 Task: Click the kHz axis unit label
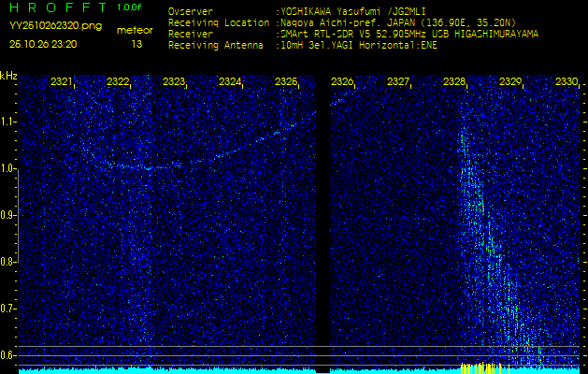click(x=8, y=76)
